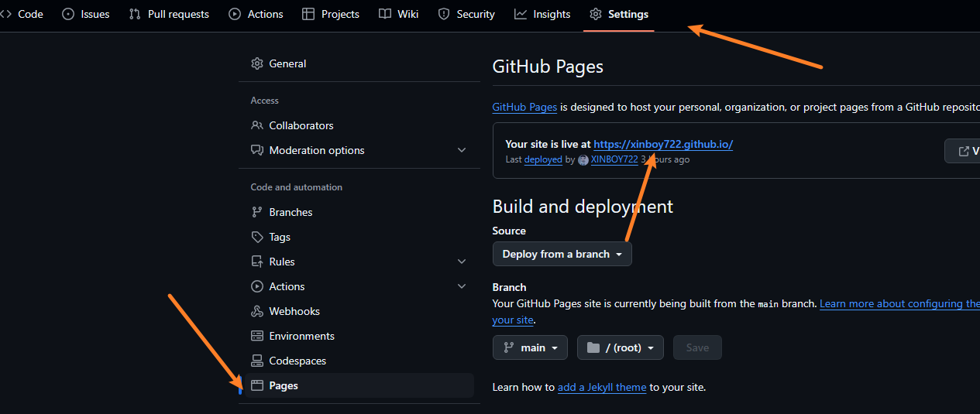Click the 'Build and deployment' heading
This screenshot has height=414, width=980.
click(583, 207)
